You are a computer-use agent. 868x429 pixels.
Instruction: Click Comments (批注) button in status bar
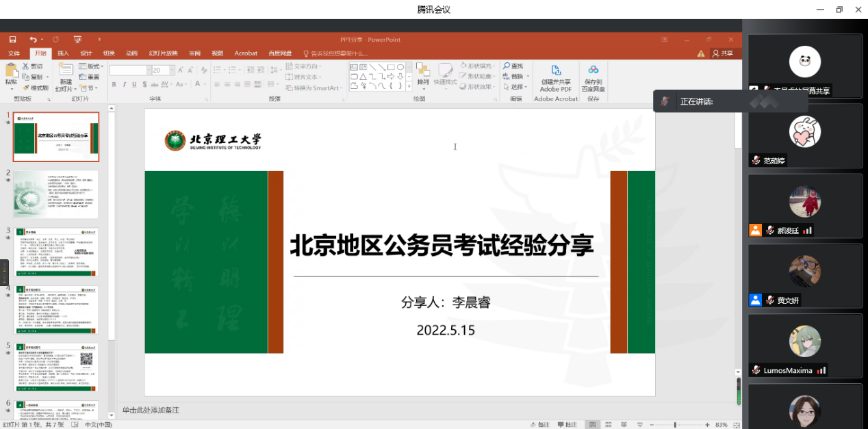(567, 425)
